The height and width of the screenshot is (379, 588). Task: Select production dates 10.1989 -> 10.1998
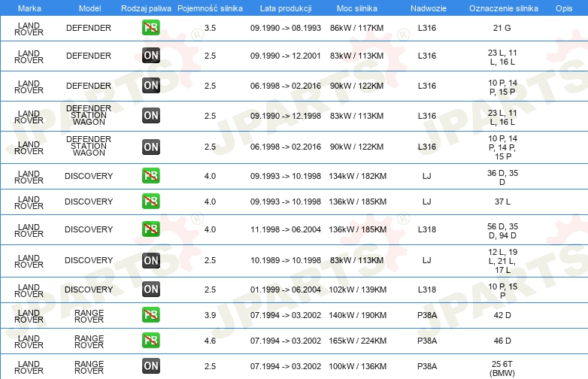[286, 260]
